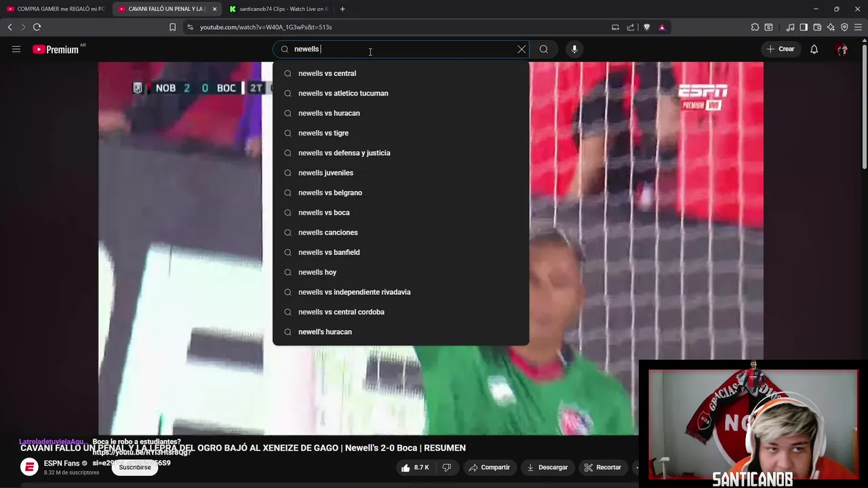Viewport: 868px width, 488px height.
Task: Click the Compartir share button
Action: click(x=490, y=467)
